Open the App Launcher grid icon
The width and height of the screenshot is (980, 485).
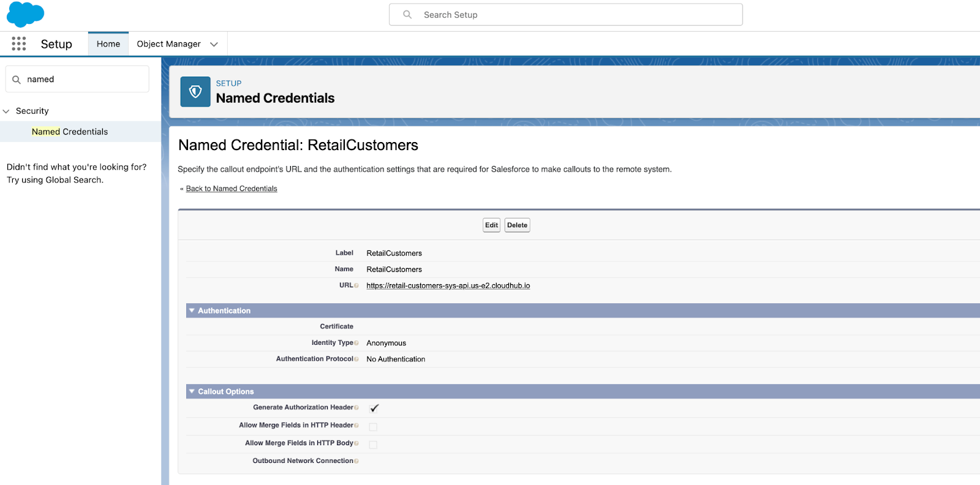click(19, 43)
